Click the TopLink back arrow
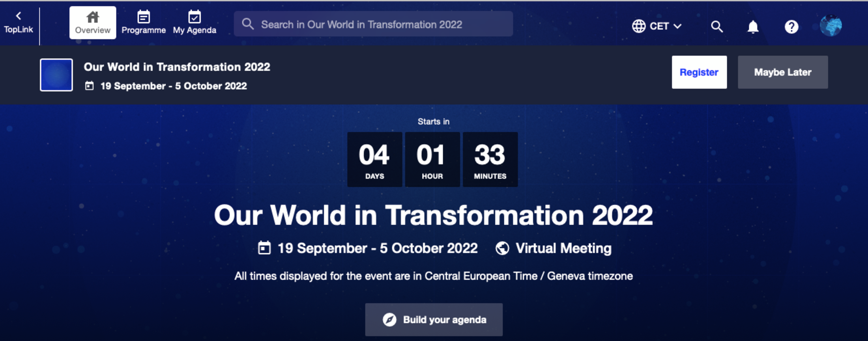The height and width of the screenshot is (341, 868). [18, 16]
